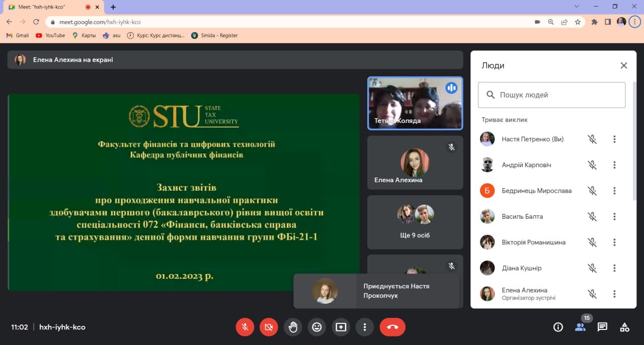
Task: Open Chrome three-dot menu
Action: (x=635, y=22)
